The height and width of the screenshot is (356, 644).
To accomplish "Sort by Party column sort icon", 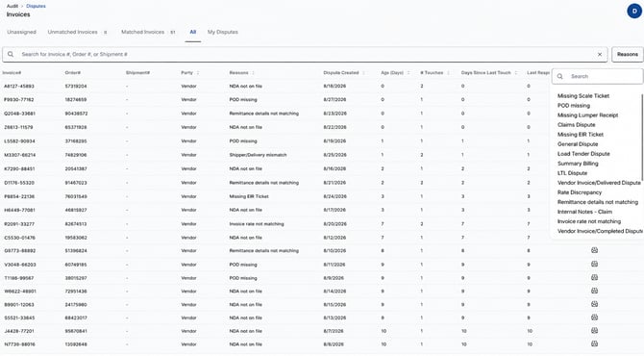I will pos(198,73).
